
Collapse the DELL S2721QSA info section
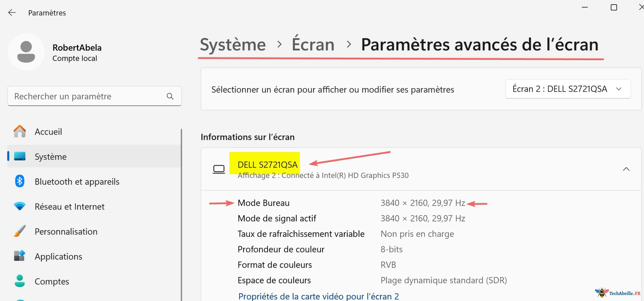click(x=626, y=169)
